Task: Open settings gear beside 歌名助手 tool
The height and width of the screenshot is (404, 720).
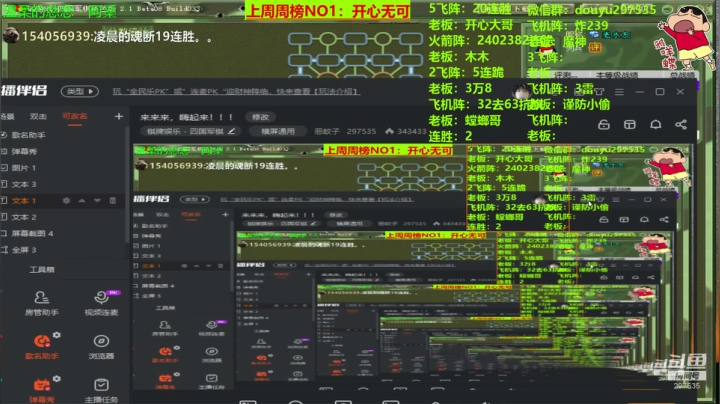Action: (56, 335)
